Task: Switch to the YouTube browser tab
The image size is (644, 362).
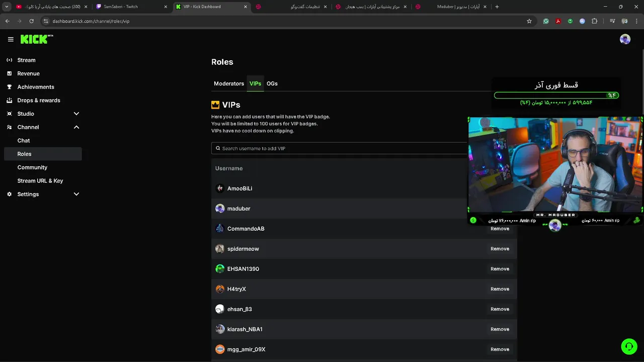Action: pyautogui.click(x=52, y=7)
